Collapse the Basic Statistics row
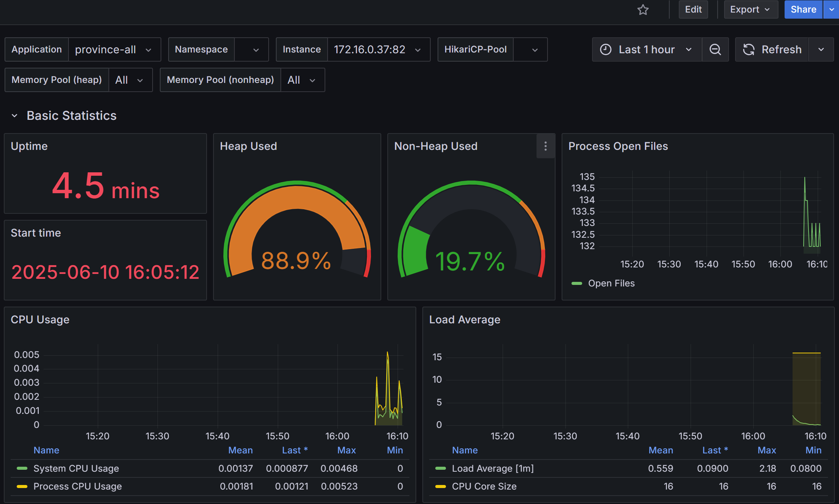839x504 pixels. (14, 116)
